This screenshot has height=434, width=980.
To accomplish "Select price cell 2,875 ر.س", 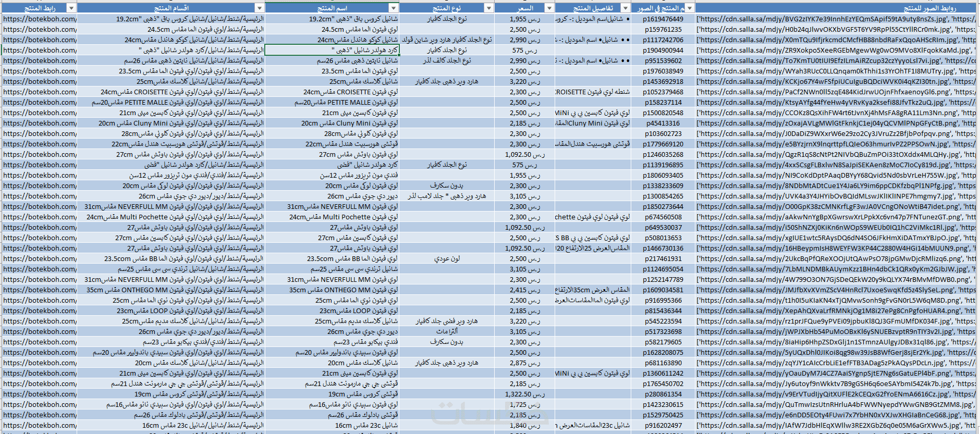I will coord(525,363).
